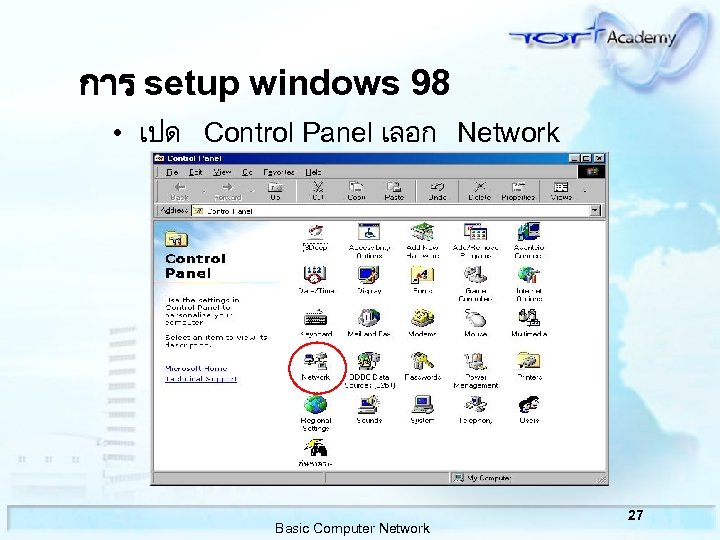Expand the Back history dropdown arrow

point(204,191)
